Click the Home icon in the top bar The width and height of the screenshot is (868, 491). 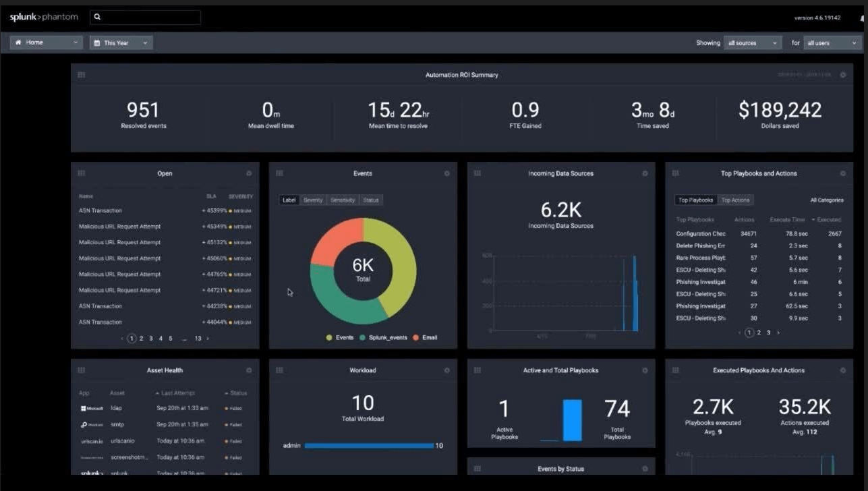pos(19,42)
